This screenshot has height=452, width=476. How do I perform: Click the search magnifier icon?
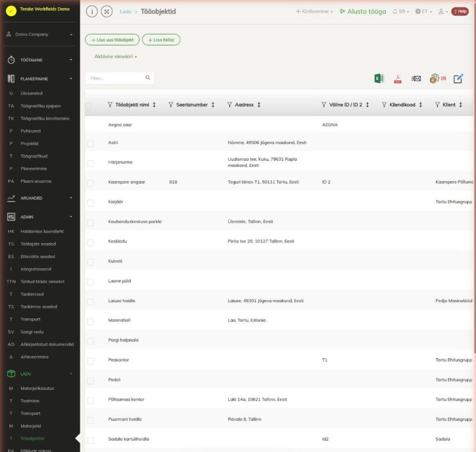(148, 78)
